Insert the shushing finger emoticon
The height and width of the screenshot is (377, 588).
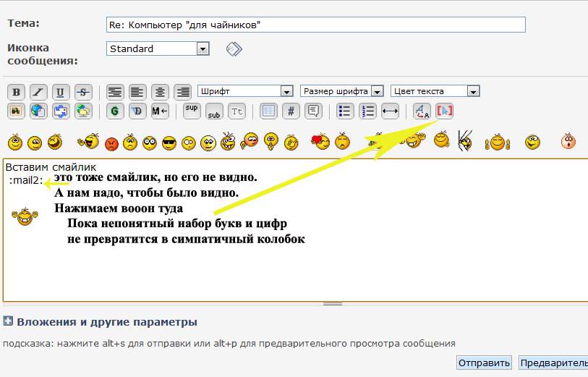click(270, 142)
